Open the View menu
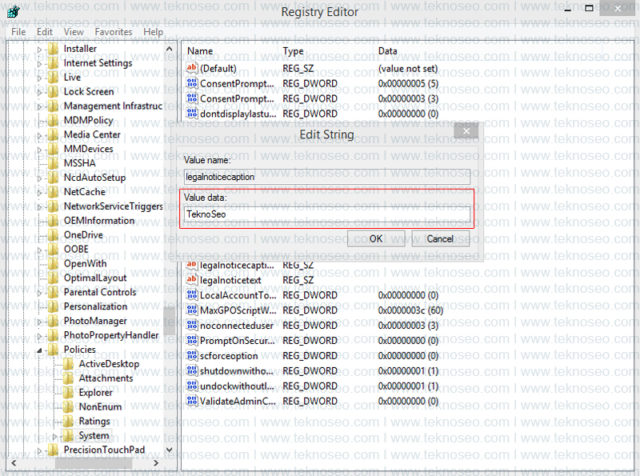Viewport: 640px width, 476px height. click(73, 32)
